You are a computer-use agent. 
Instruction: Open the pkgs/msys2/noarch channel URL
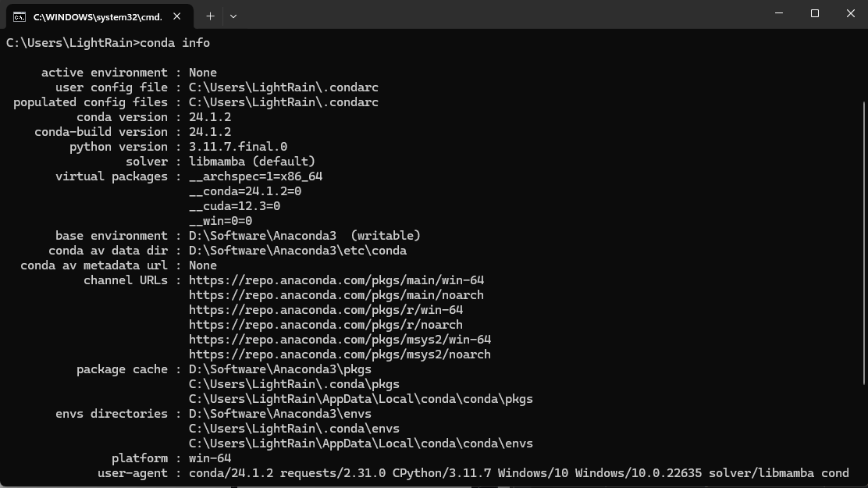point(340,354)
